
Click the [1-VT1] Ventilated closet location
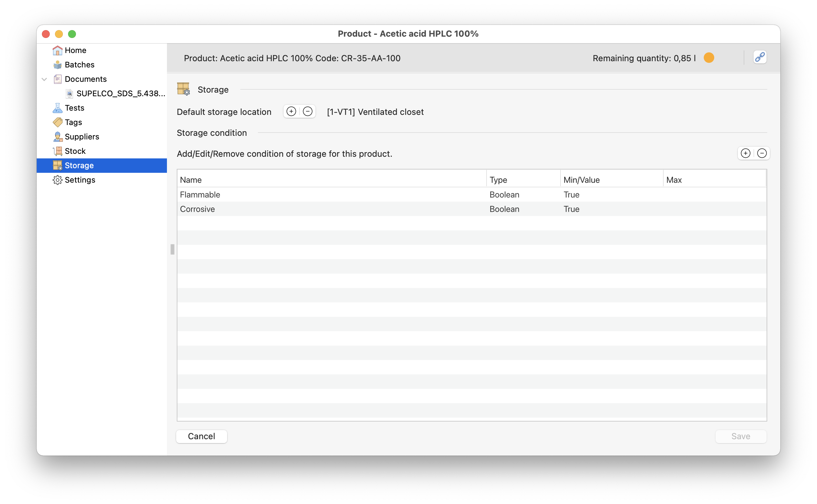tap(375, 112)
